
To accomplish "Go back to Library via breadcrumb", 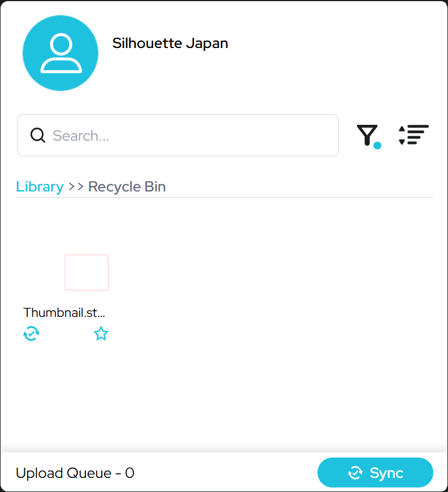I will pyautogui.click(x=40, y=187).
